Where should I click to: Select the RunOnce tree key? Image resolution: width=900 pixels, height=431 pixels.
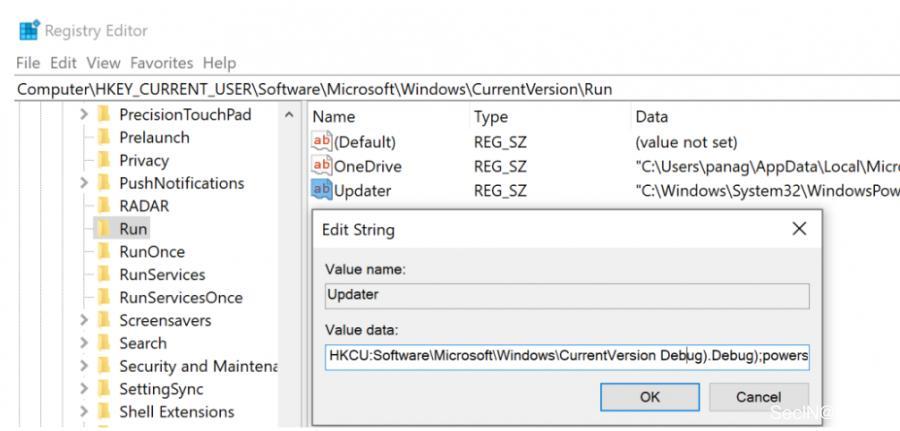(x=152, y=252)
